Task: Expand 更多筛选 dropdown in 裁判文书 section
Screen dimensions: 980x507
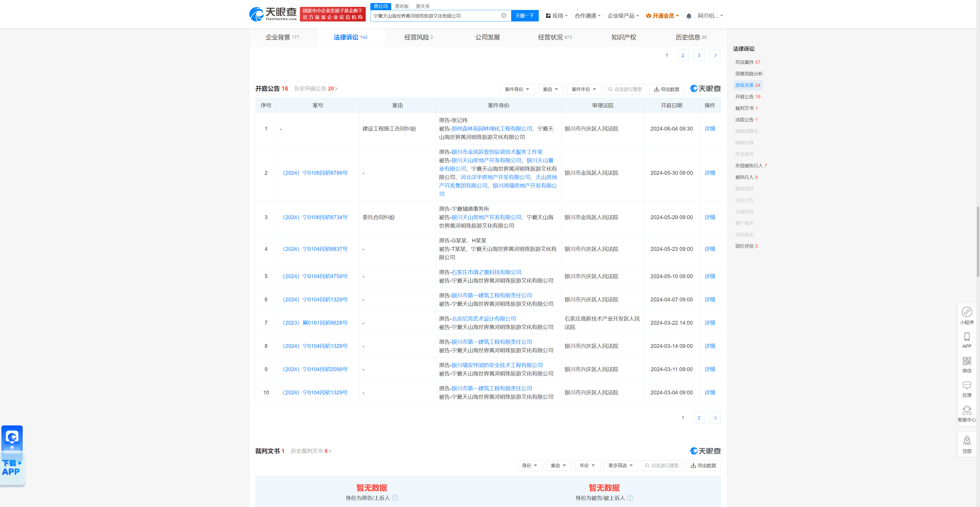Action: click(620, 465)
